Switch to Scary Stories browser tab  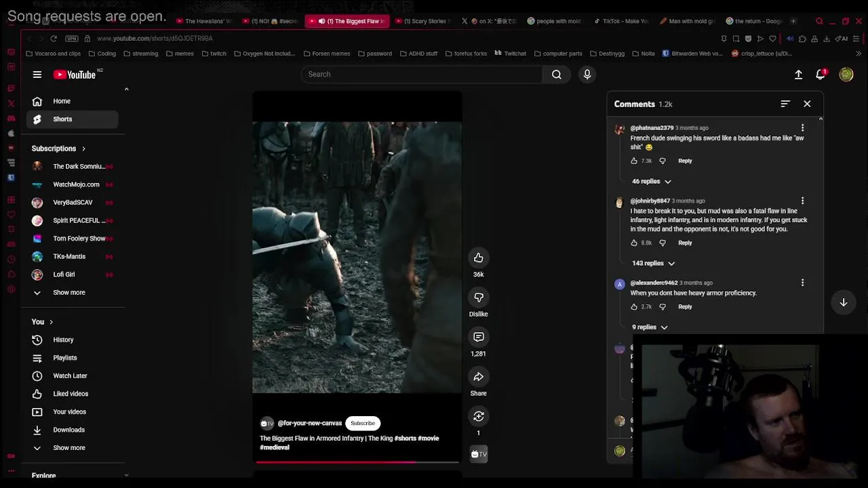point(422,21)
